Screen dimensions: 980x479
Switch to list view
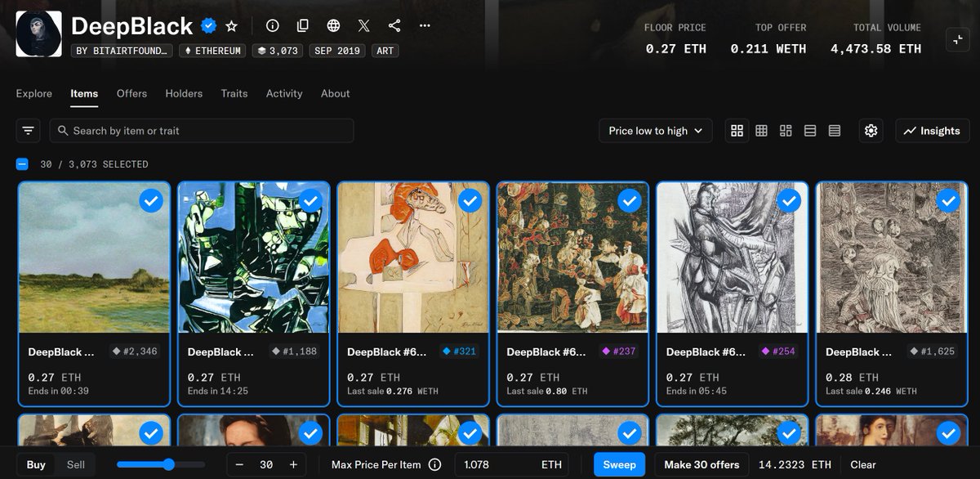pyautogui.click(x=810, y=131)
